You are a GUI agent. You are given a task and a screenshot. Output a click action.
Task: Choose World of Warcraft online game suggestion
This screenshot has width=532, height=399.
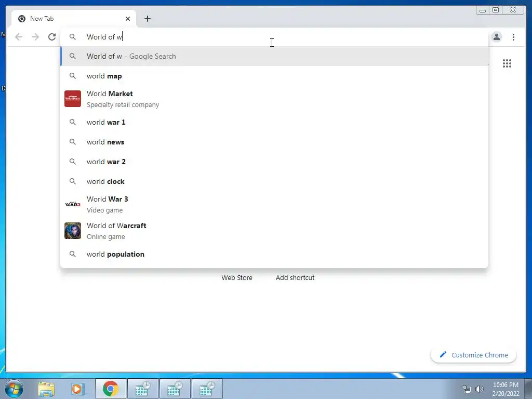pos(274,231)
